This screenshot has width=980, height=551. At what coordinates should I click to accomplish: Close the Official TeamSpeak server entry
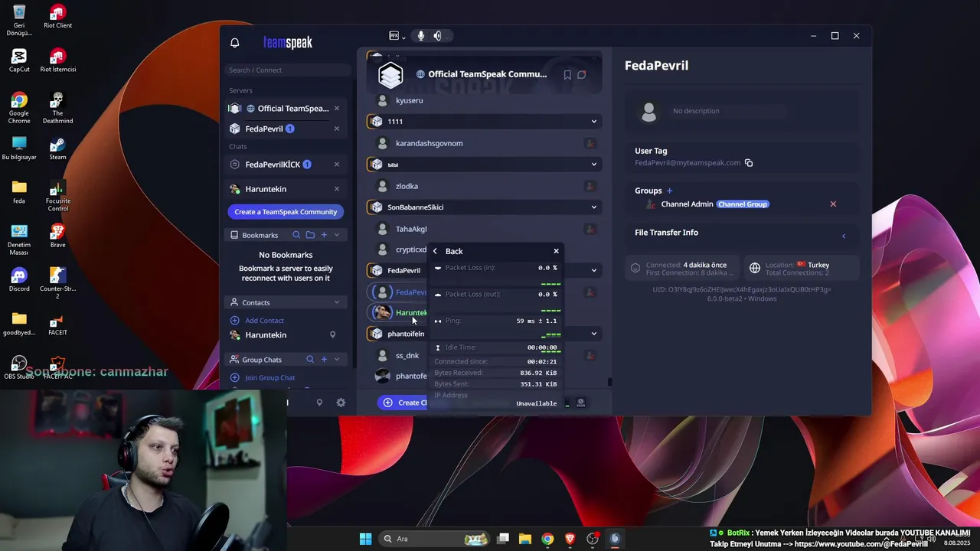tap(337, 108)
